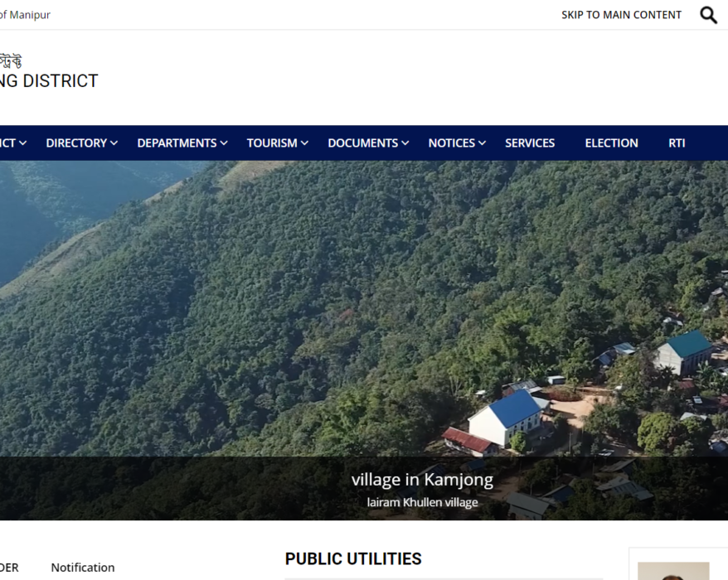The height and width of the screenshot is (580, 728).
Task: Open the Documents menu
Action: 368,143
